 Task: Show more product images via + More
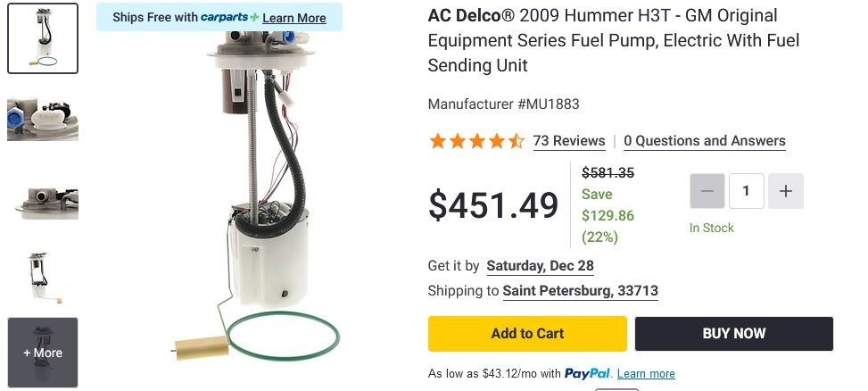tap(43, 353)
